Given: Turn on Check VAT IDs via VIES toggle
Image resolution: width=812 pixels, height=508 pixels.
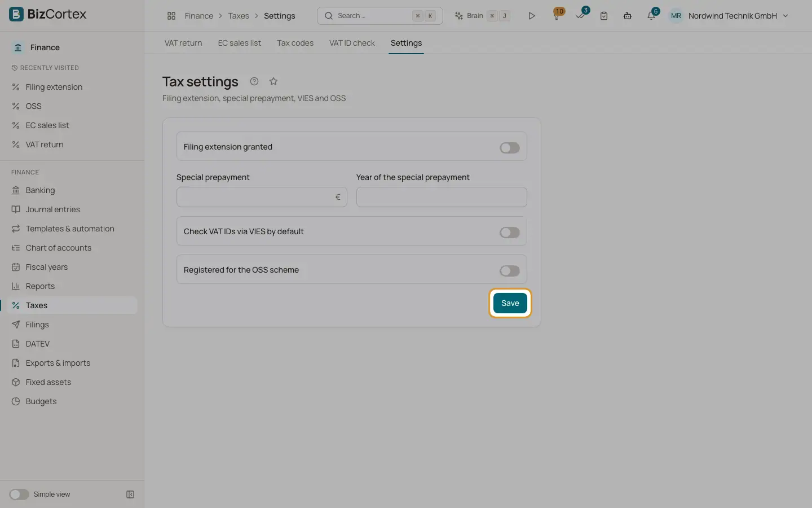Looking at the screenshot, I should [510, 233].
